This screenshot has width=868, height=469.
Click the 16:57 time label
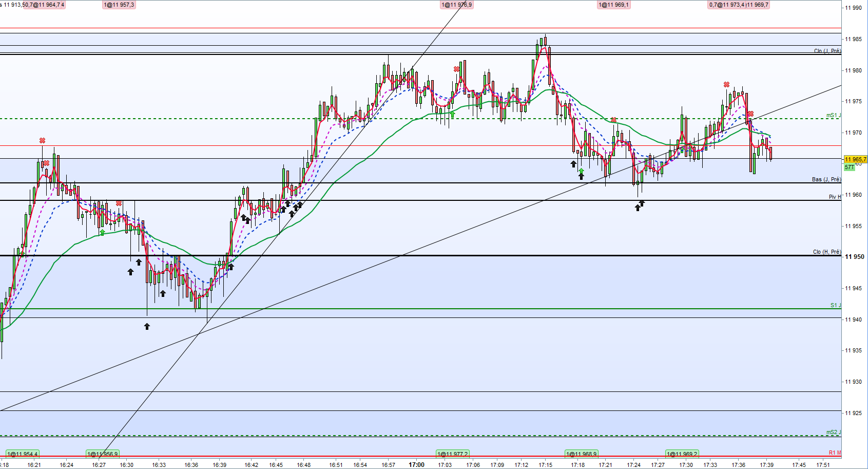388,465
